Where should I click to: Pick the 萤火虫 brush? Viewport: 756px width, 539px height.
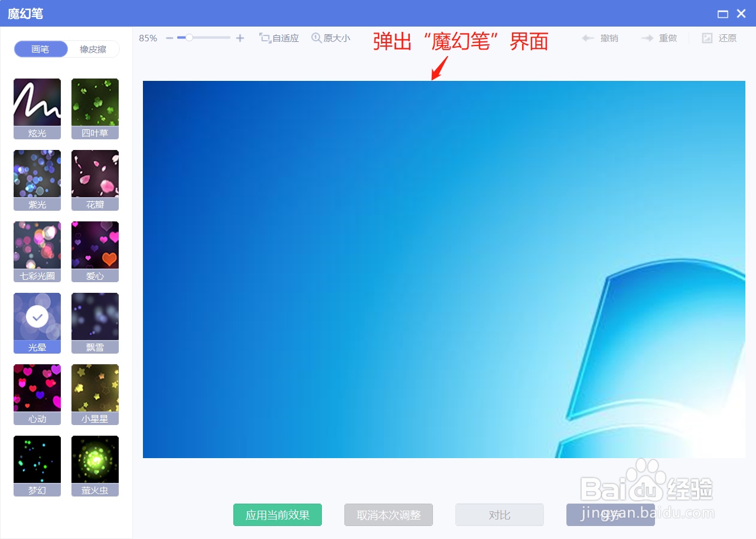(x=95, y=466)
